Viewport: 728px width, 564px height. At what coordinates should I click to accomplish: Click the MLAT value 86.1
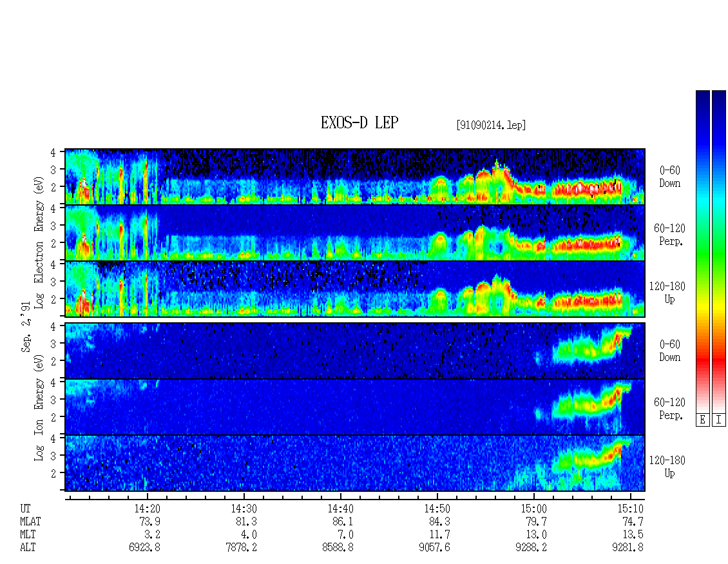pyautogui.click(x=343, y=521)
